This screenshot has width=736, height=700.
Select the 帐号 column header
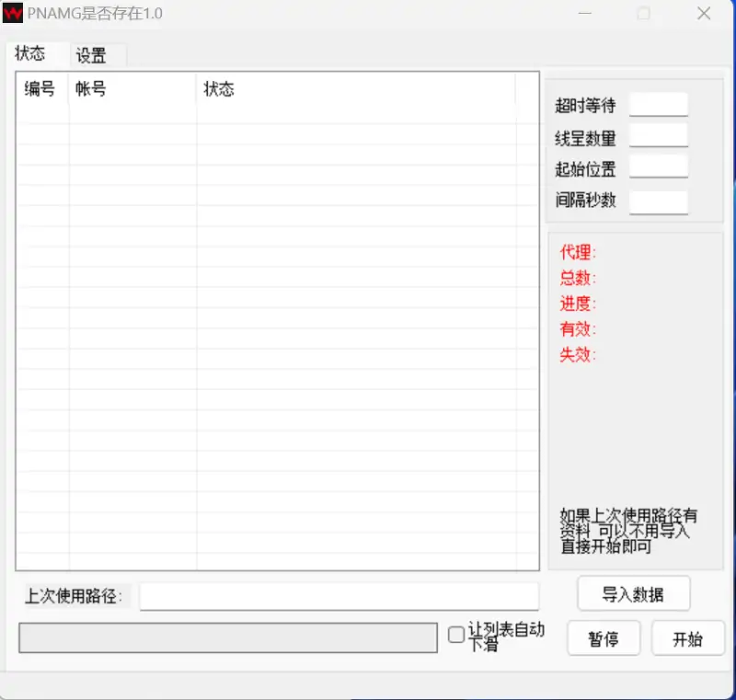click(x=89, y=89)
